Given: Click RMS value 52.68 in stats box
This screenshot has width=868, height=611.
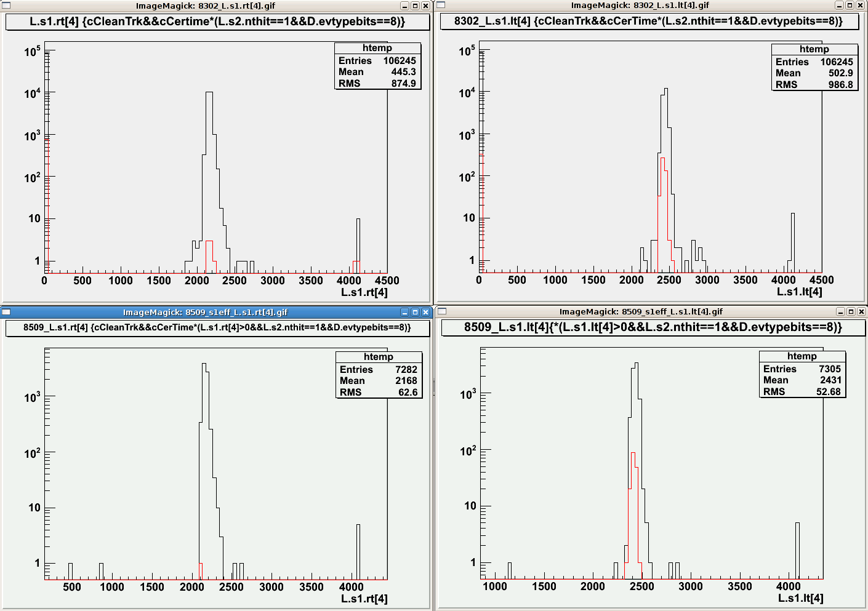Looking at the screenshot, I should tap(829, 392).
